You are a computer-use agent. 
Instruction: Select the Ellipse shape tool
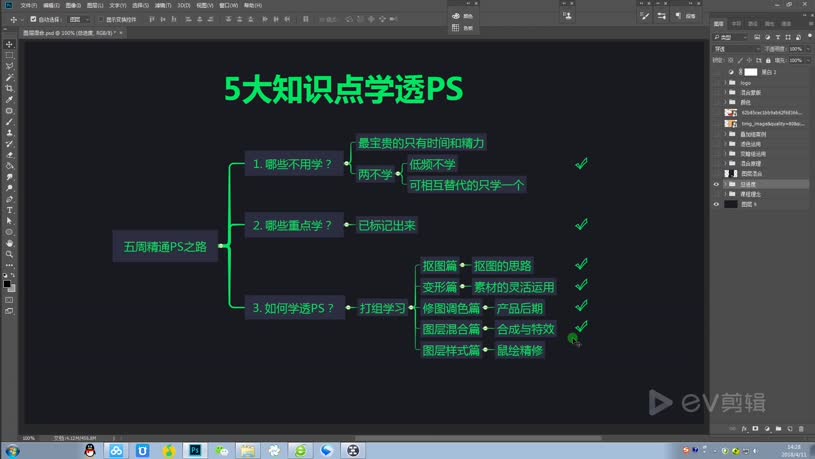(9, 232)
